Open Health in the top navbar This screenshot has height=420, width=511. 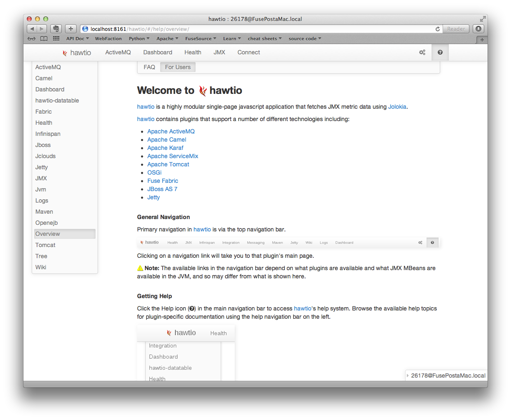click(x=193, y=52)
